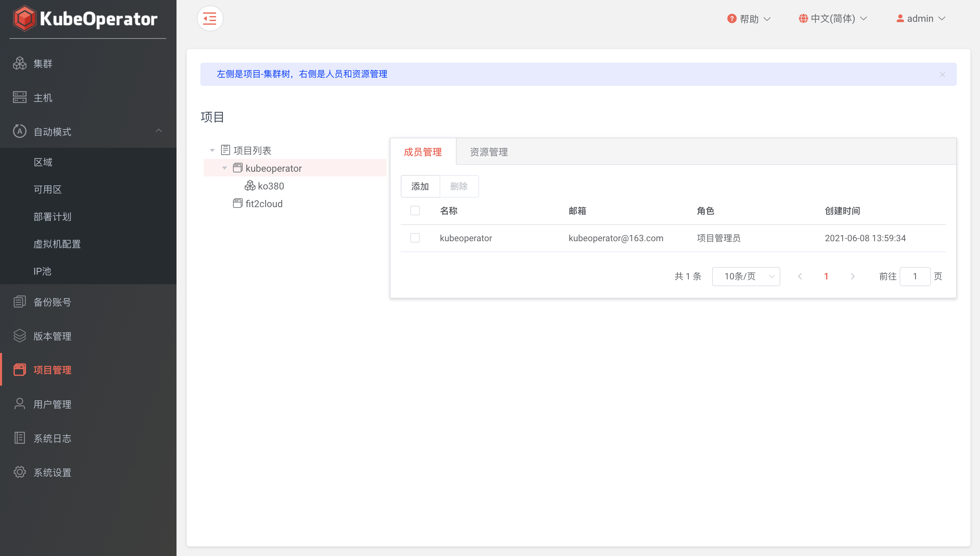Viewport: 980px width, 556px height.
Task: Click the 名称 column header
Action: pos(448,211)
